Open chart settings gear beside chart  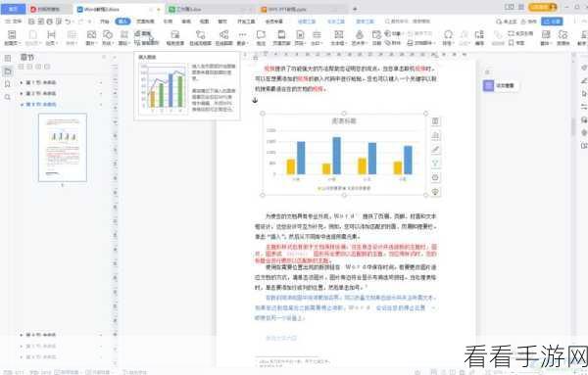coord(435,177)
